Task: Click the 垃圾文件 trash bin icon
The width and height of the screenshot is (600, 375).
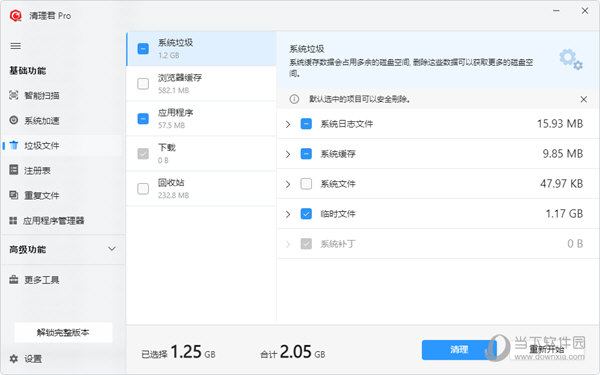Action: coord(14,145)
